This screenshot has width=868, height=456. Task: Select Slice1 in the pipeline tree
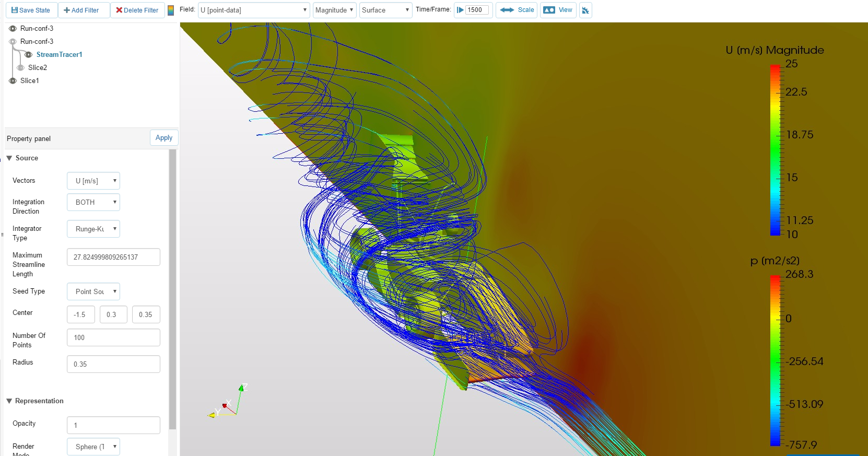coord(30,80)
